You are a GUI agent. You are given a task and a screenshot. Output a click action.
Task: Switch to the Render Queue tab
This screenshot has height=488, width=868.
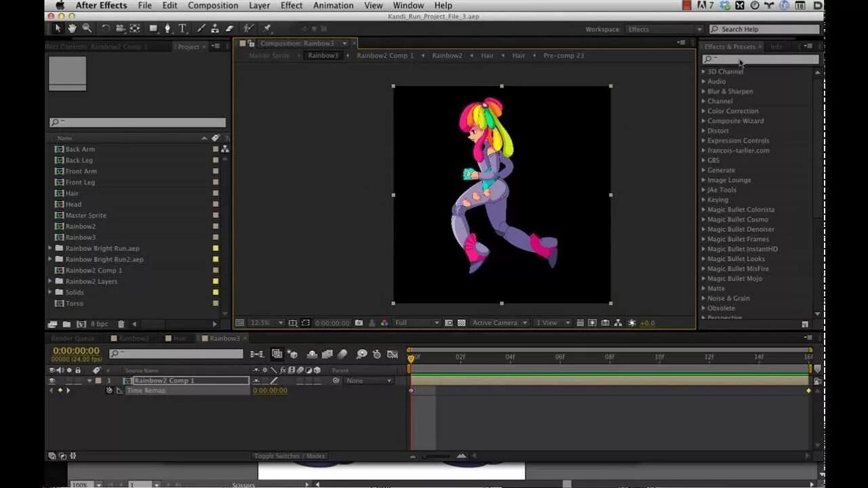[x=73, y=338]
